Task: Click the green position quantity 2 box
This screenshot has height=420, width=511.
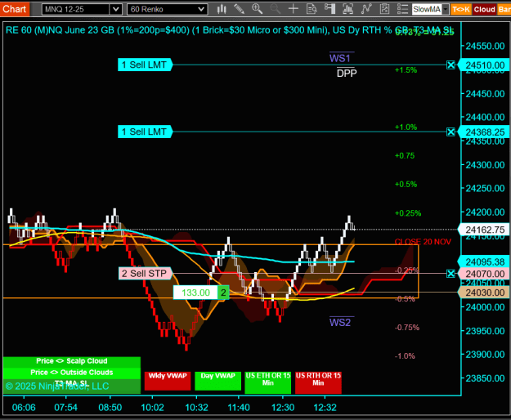Action: (223, 293)
